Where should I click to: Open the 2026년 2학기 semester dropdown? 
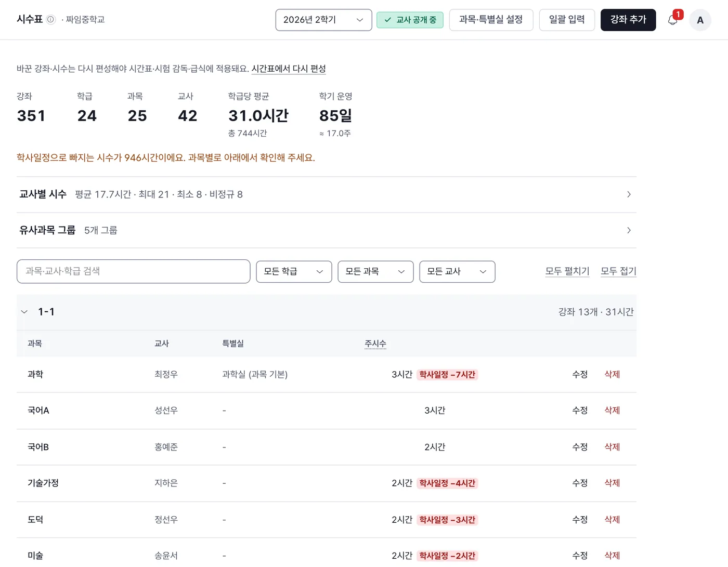pos(323,20)
